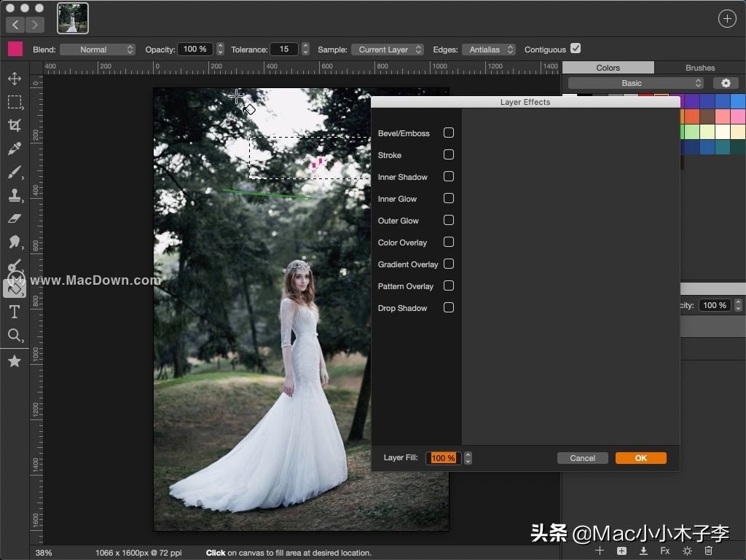Select the Brush tool

coord(15,172)
